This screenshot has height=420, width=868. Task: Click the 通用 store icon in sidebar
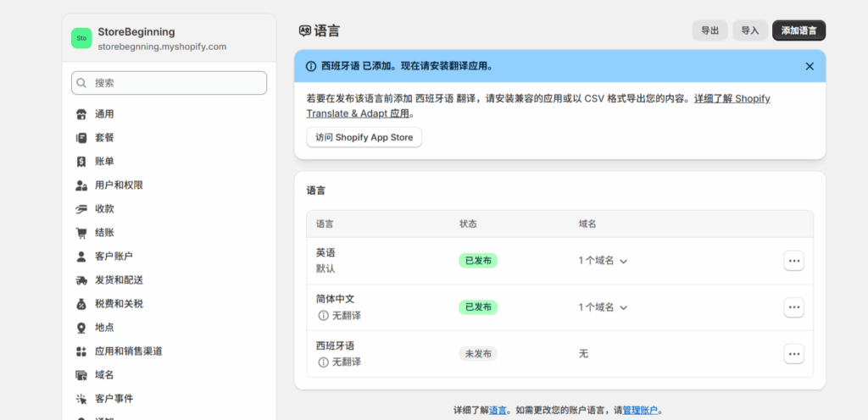point(81,114)
